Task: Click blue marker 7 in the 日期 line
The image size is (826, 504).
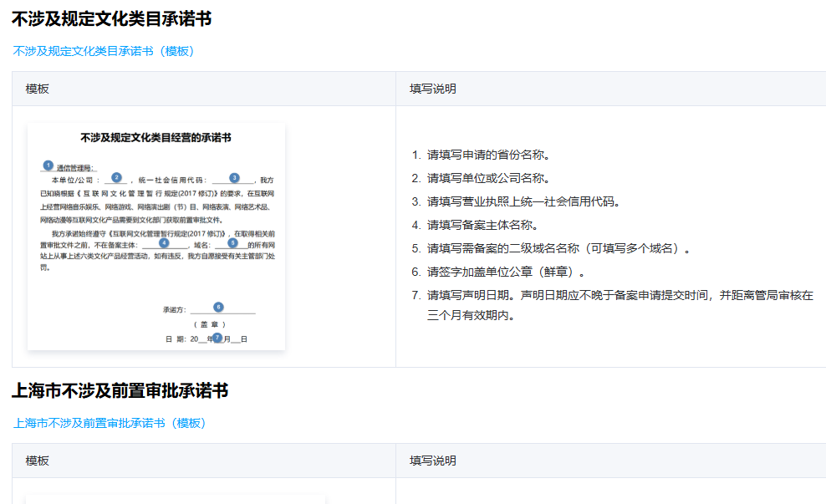Action: [217, 338]
